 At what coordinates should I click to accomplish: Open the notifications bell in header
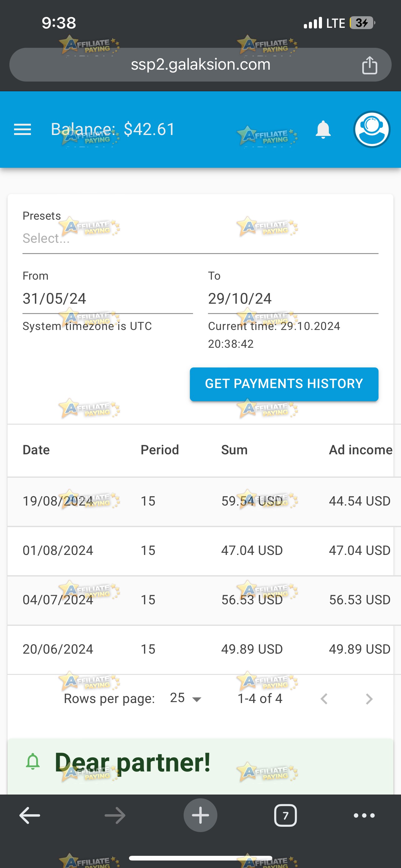click(x=323, y=129)
